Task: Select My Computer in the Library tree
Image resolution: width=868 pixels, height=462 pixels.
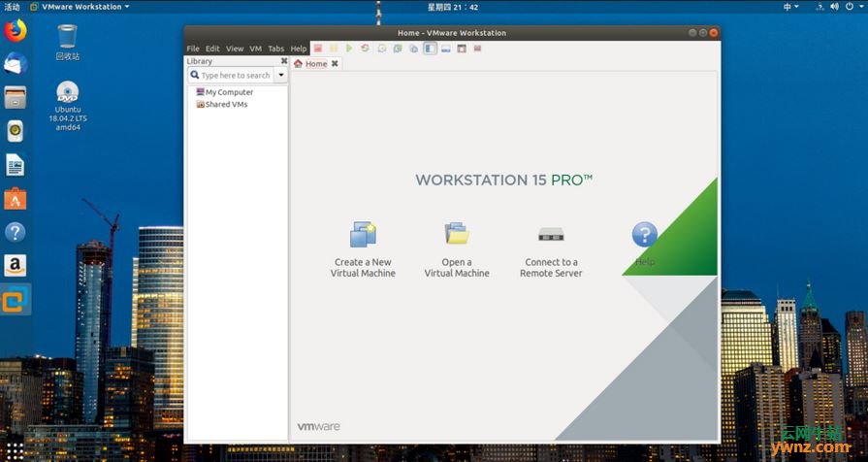Action: pyautogui.click(x=225, y=92)
